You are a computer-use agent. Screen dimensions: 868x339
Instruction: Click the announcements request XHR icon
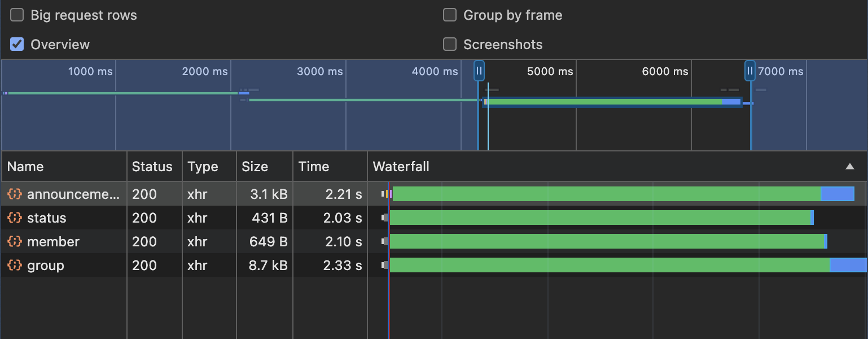coord(15,194)
